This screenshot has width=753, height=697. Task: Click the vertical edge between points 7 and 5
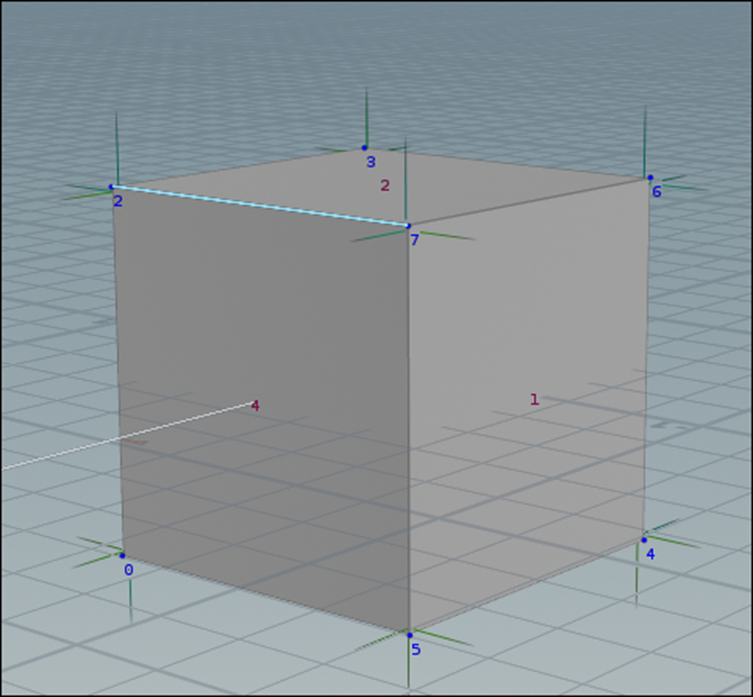[409, 430]
